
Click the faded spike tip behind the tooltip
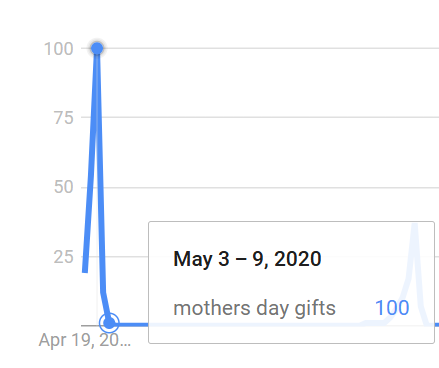pyautogui.click(x=414, y=227)
